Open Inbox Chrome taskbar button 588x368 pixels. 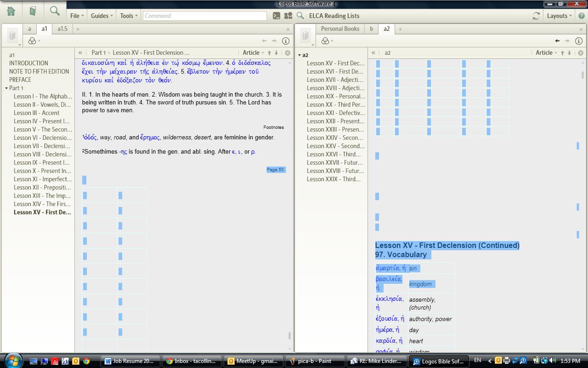coord(192,361)
